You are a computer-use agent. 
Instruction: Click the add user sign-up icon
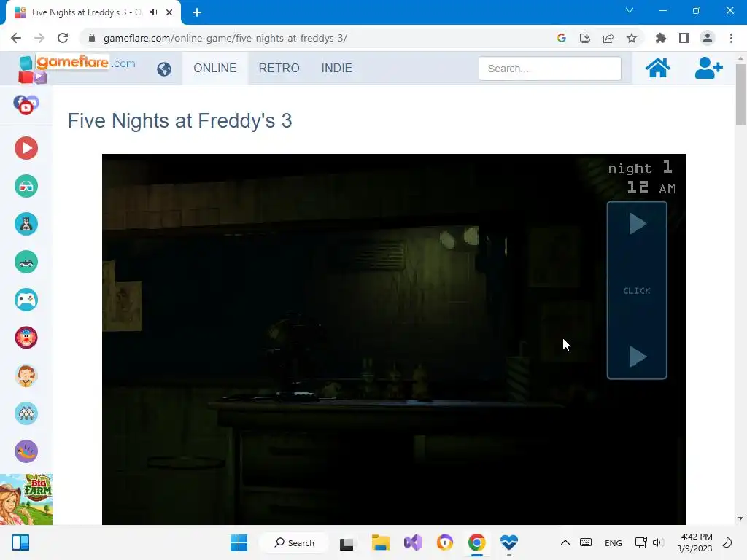coord(708,68)
